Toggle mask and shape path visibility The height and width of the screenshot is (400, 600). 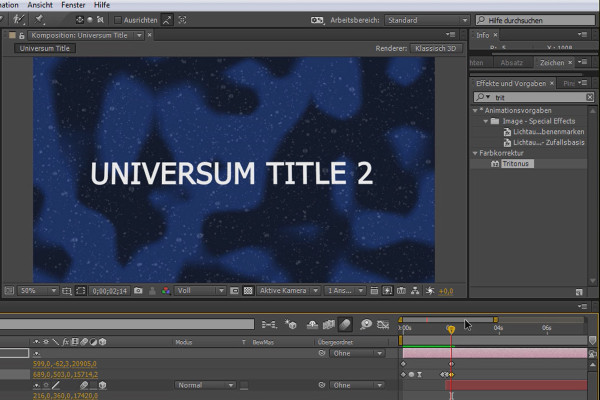pyautogui.click(x=80, y=291)
